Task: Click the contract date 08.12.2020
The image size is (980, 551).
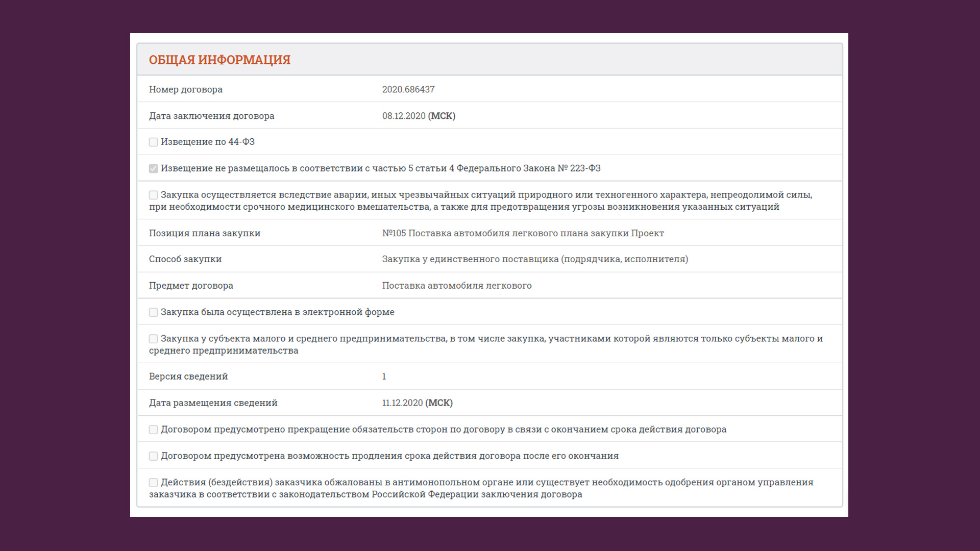Action: (x=403, y=116)
